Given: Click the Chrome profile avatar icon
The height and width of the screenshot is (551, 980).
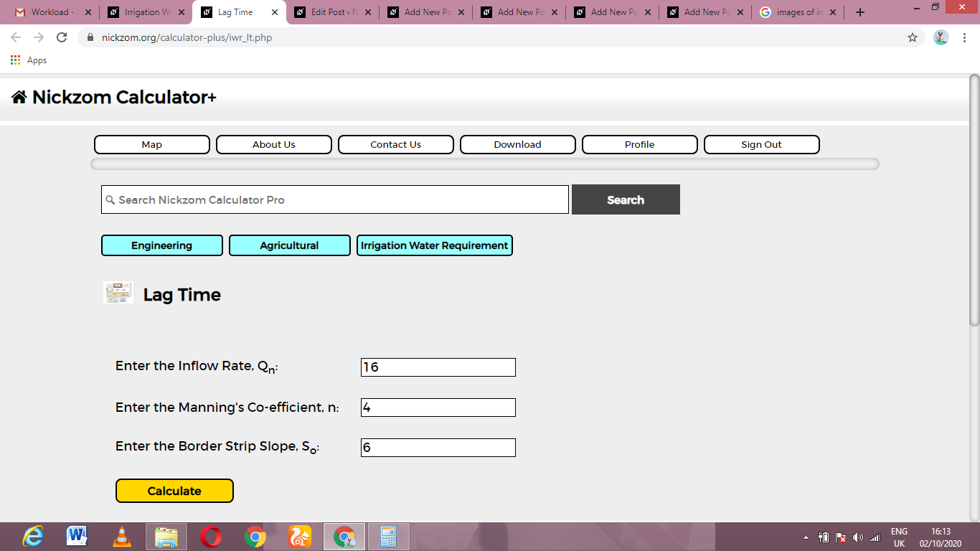Looking at the screenshot, I should [x=941, y=37].
